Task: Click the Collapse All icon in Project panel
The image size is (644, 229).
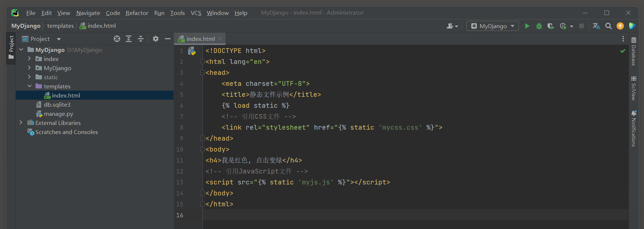Action: click(141, 39)
